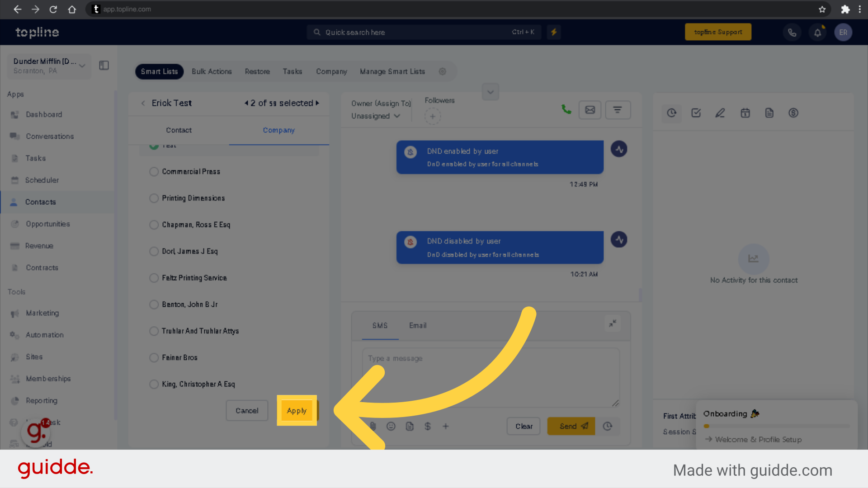The width and height of the screenshot is (868, 488).
Task: Select the Commercial Press radio option
Action: (x=154, y=172)
